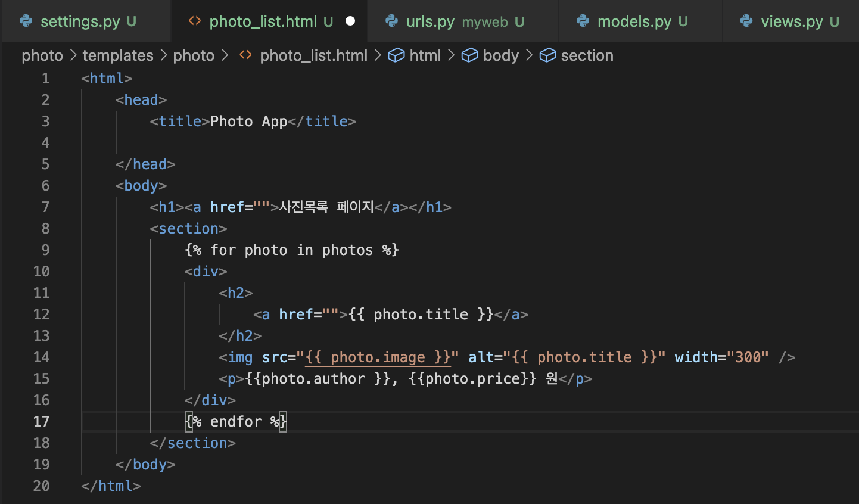The width and height of the screenshot is (859, 504).
Task: Click line number 9 in the gutter
Action: click(x=45, y=250)
